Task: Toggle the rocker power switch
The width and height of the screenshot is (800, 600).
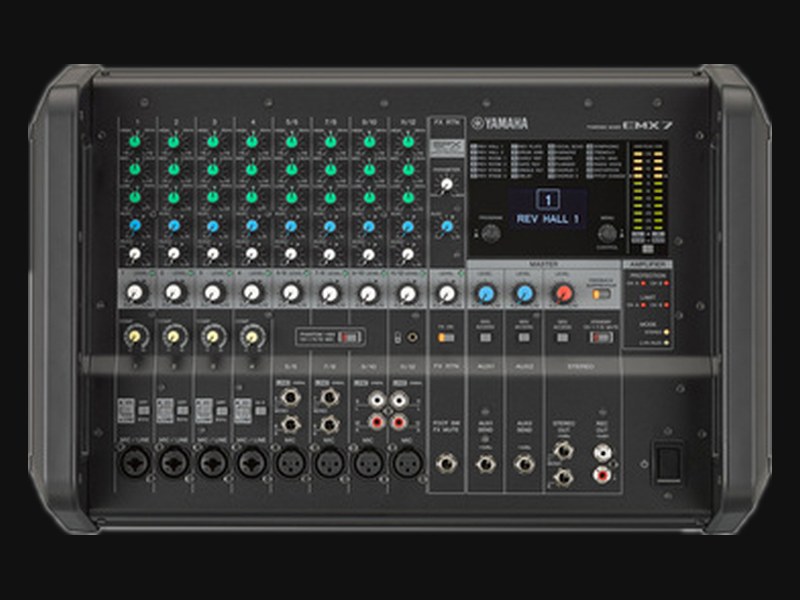Action: point(668,462)
